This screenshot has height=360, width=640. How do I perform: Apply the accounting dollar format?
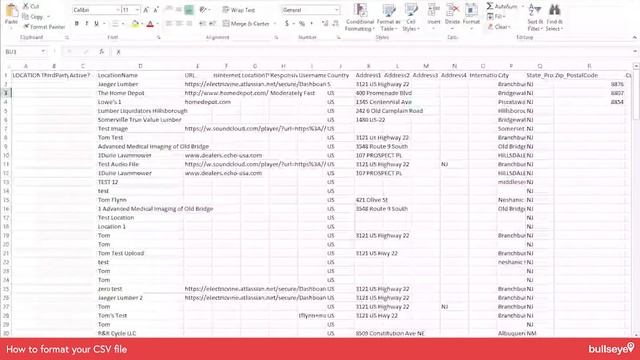click(x=287, y=24)
